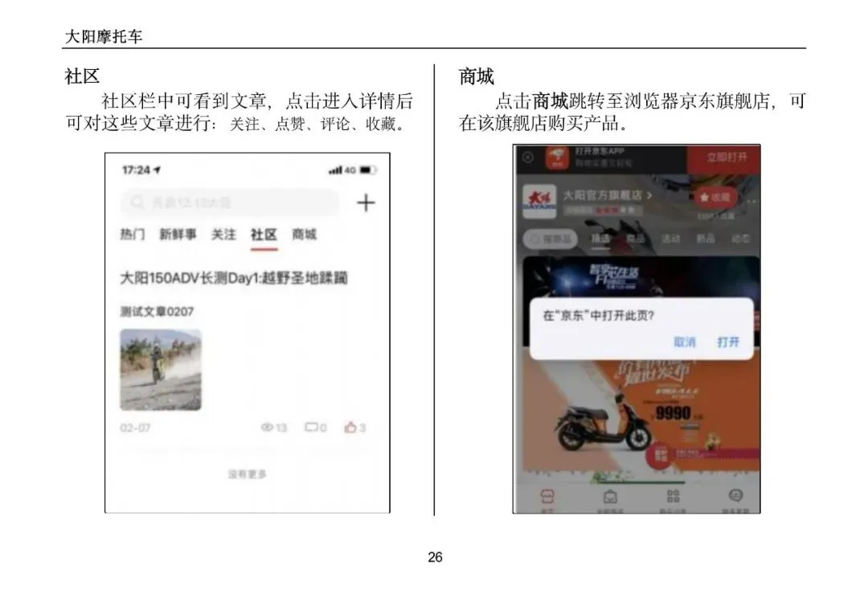Click the red star favorite store button
The width and height of the screenshot is (868, 598).
pos(714,197)
